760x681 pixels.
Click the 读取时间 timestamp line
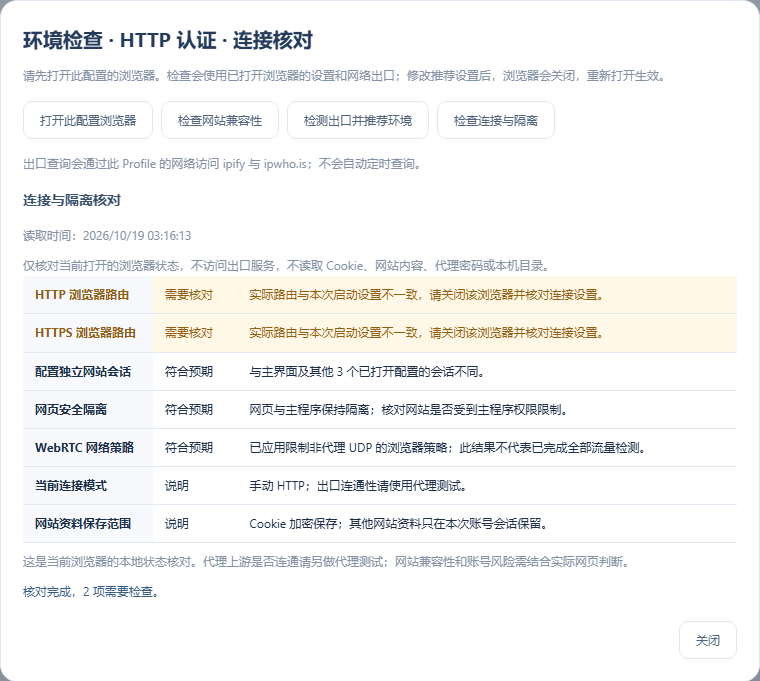(107, 236)
